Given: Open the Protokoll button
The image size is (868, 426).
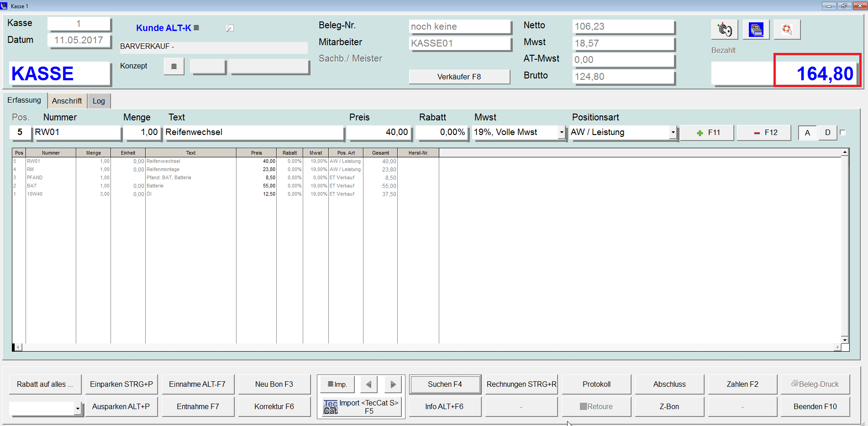Looking at the screenshot, I should click(596, 384).
